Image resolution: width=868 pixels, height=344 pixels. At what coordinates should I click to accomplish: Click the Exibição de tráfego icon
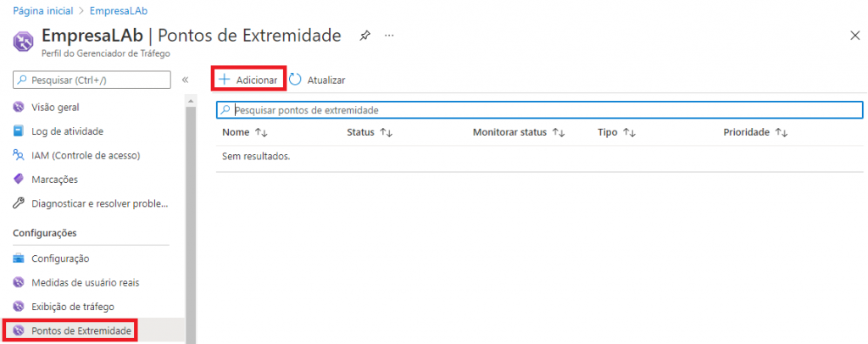click(19, 307)
